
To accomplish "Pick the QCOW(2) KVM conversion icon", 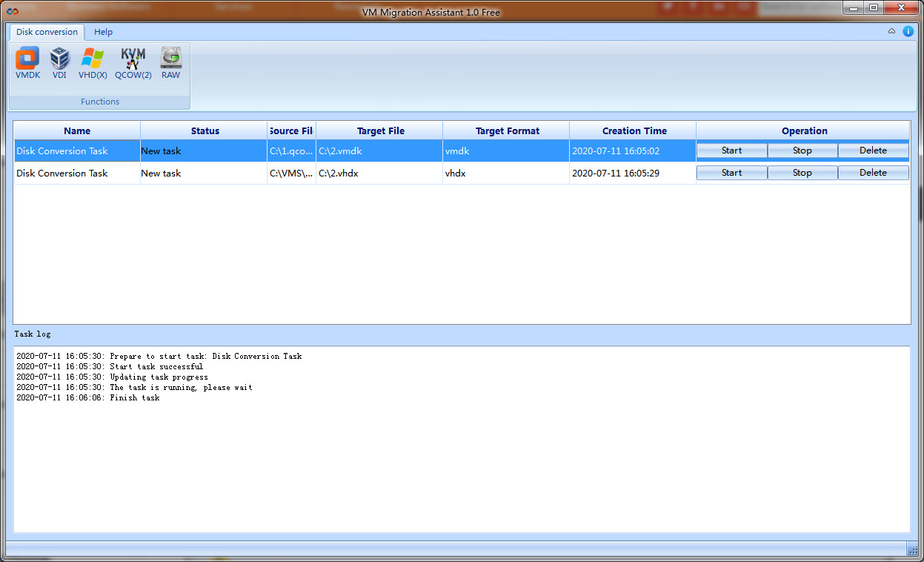I will pos(133,63).
